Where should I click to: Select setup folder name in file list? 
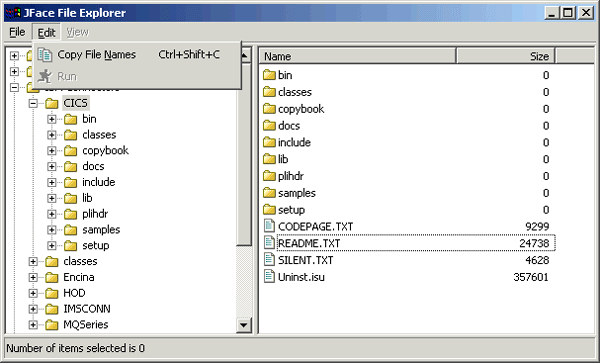click(x=292, y=210)
